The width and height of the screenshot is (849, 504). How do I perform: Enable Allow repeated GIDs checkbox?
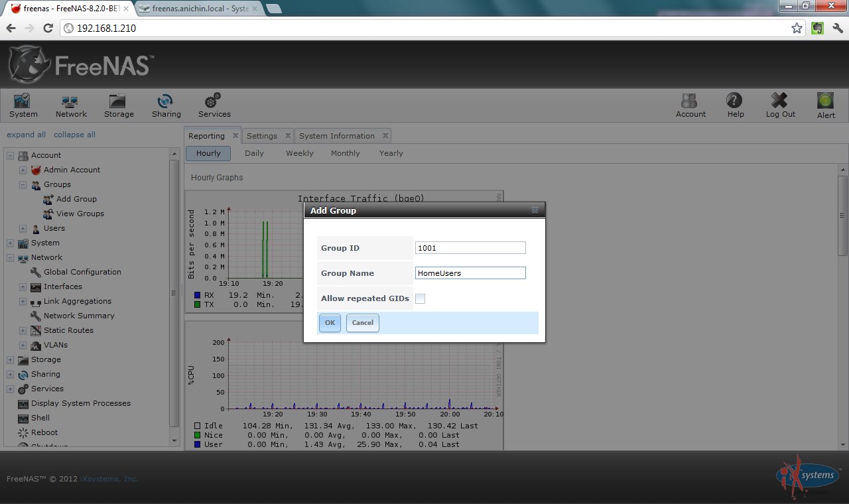tap(420, 298)
